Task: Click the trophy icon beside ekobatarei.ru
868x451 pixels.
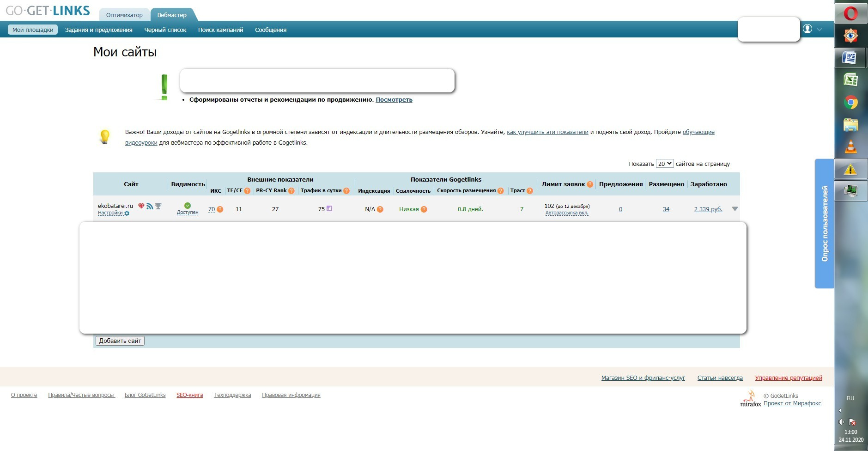Action: [158, 206]
